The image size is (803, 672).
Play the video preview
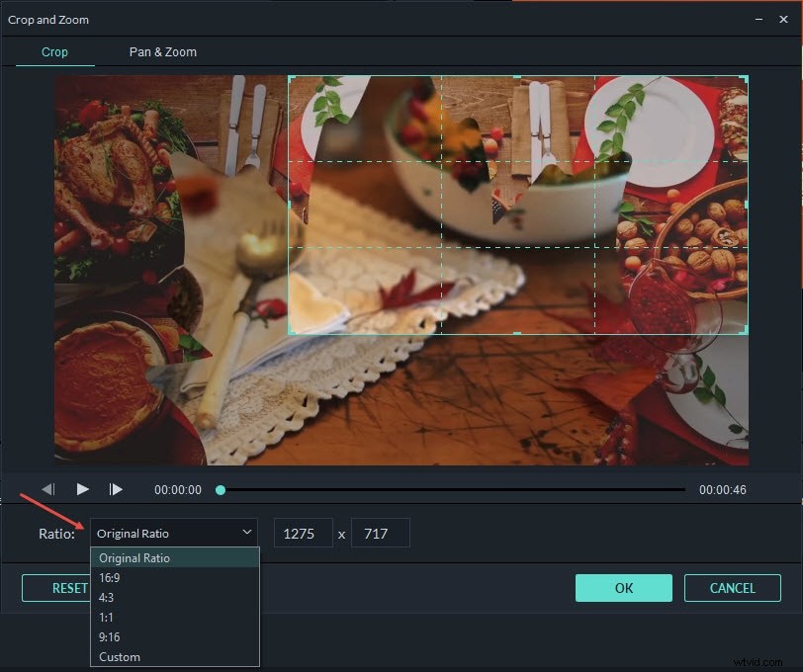point(83,488)
